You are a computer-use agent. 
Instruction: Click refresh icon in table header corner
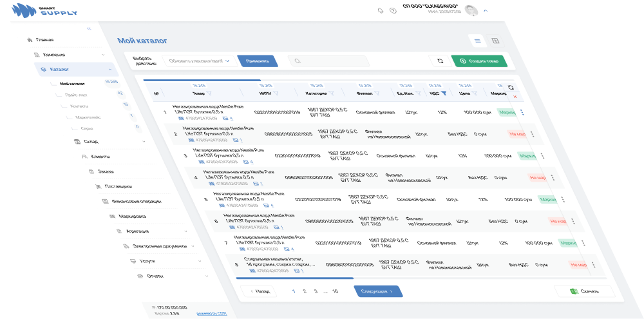pyautogui.click(x=511, y=88)
